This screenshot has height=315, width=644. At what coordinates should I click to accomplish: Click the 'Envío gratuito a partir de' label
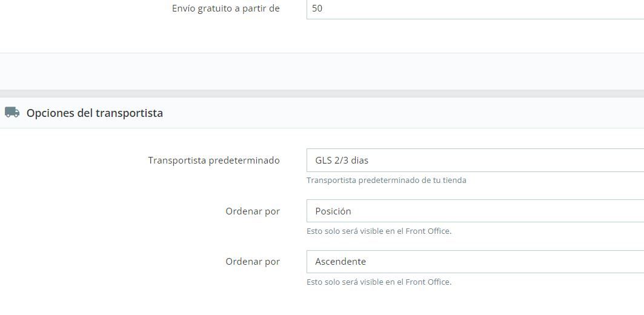[226, 8]
